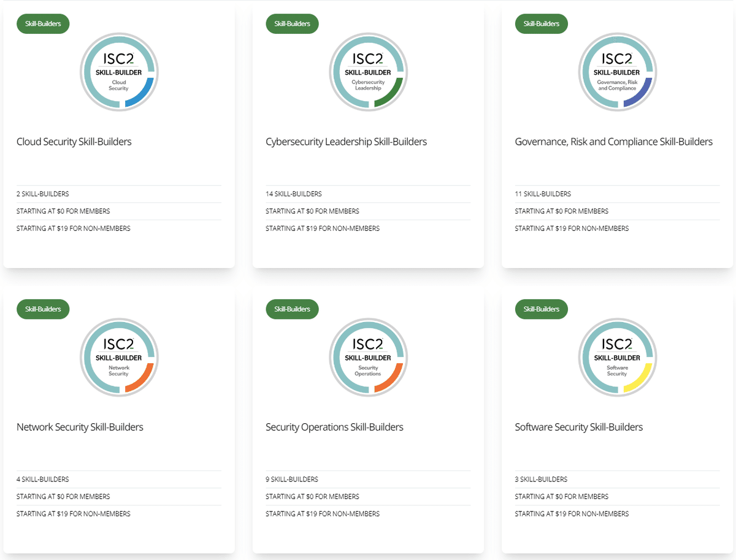The image size is (736, 560).
Task: Click the Network Security Skill-Builder badge icon
Action: pyautogui.click(x=119, y=357)
